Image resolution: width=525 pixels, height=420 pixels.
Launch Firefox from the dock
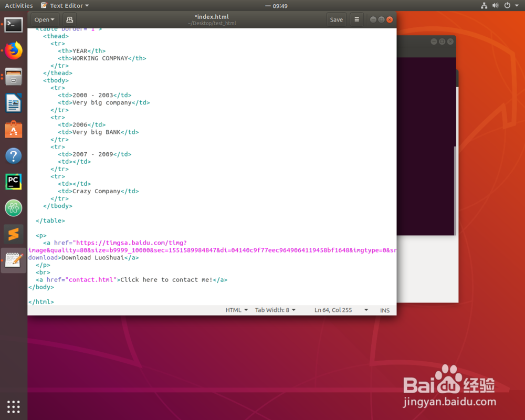coord(14,50)
